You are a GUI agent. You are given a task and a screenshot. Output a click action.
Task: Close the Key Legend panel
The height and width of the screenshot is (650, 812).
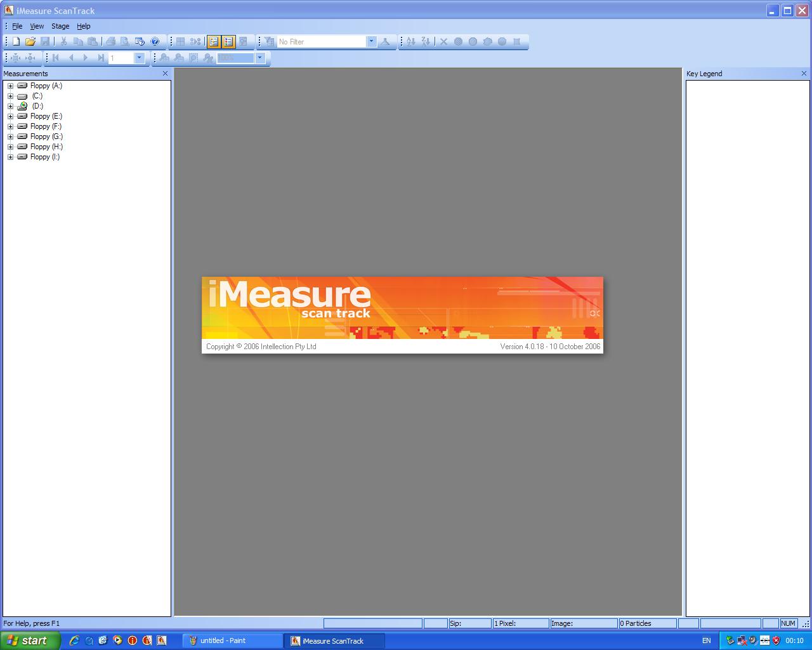(x=804, y=74)
